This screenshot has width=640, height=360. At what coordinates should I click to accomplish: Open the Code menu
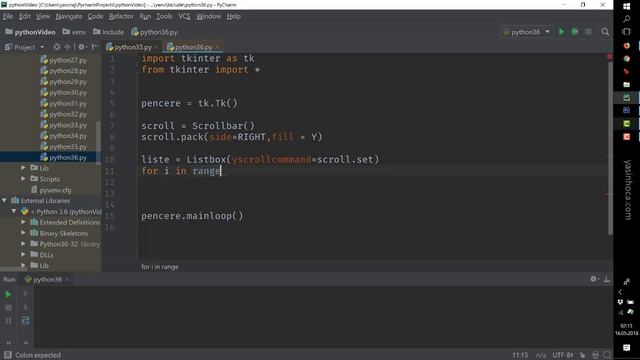click(96, 16)
